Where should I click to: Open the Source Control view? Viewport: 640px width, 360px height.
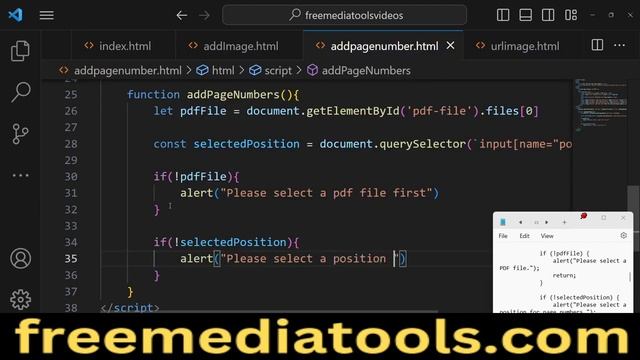[20, 134]
